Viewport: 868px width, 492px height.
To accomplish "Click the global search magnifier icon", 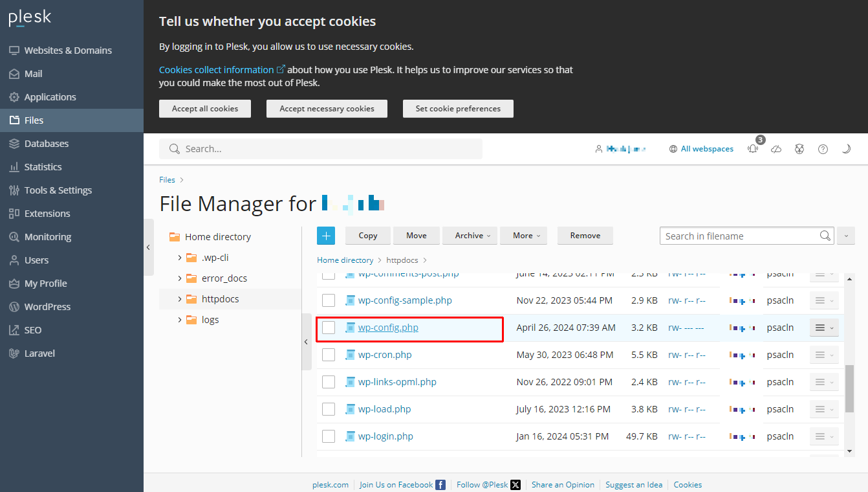I will (x=174, y=149).
